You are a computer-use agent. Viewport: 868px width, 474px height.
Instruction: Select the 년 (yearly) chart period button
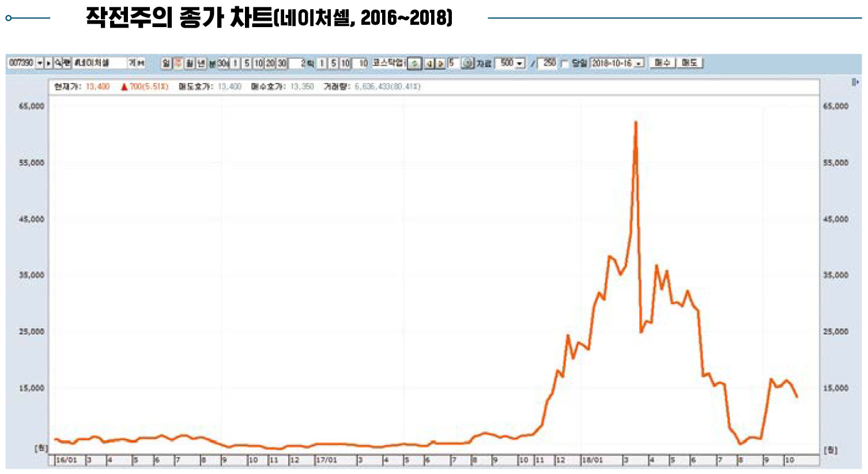pyautogui.click(x=201, y=63)
